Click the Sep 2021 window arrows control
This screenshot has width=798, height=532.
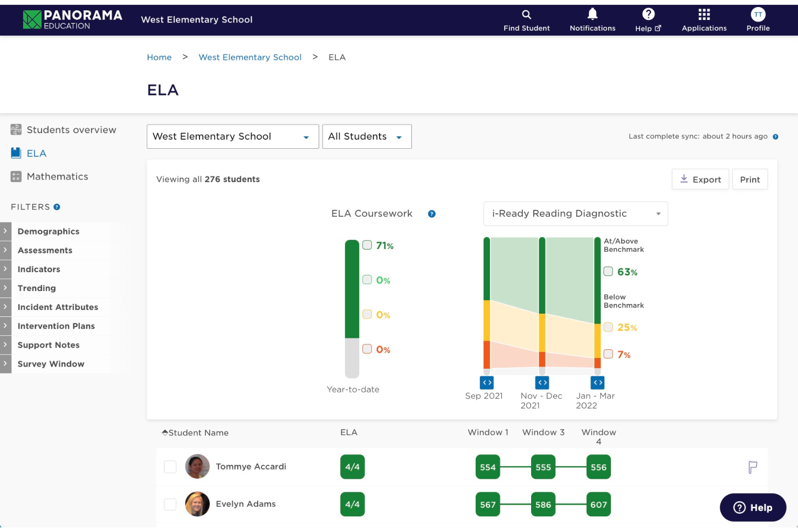pyautogui.click(x=486, y=382)
